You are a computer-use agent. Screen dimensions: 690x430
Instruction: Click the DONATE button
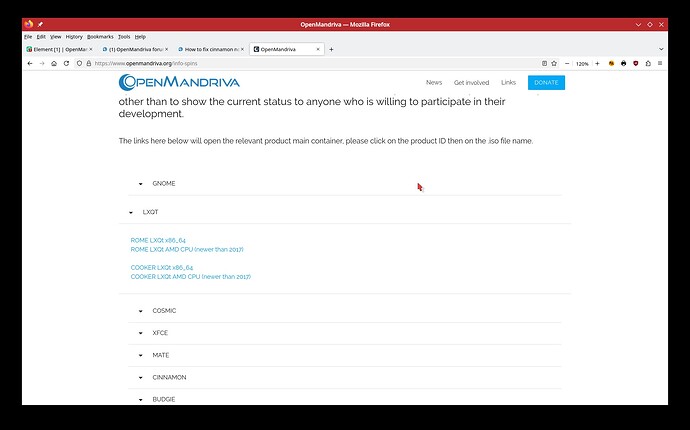click(x=546, y=82)
